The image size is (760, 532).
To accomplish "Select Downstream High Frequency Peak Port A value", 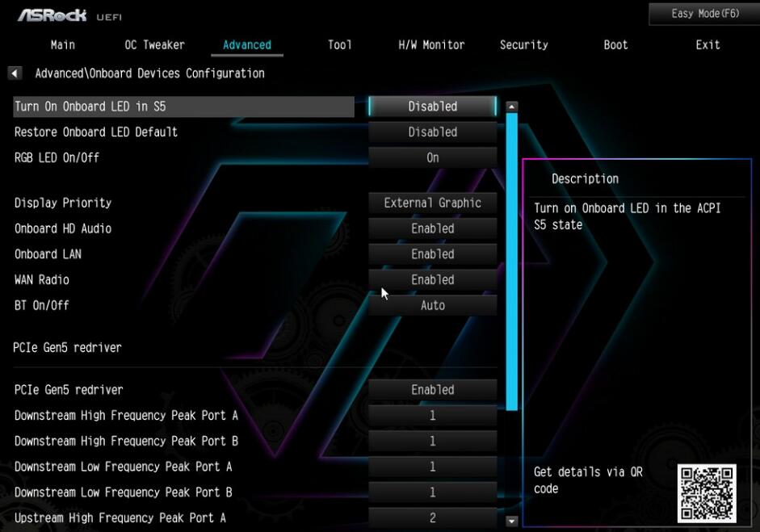I will pos(432,416).
